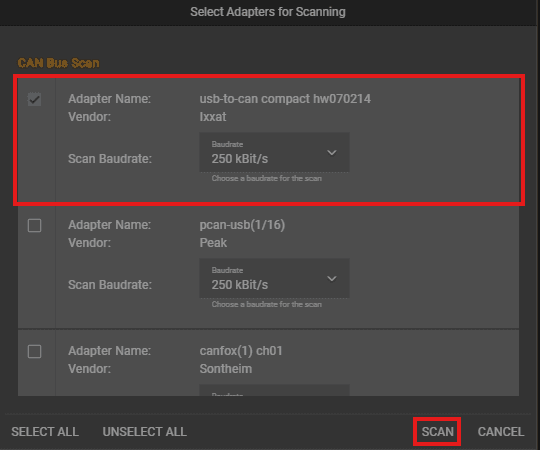Viewport: 540px width, 450px height.
Task: Click SELECT ALL adapters
Action: (45, 431)
